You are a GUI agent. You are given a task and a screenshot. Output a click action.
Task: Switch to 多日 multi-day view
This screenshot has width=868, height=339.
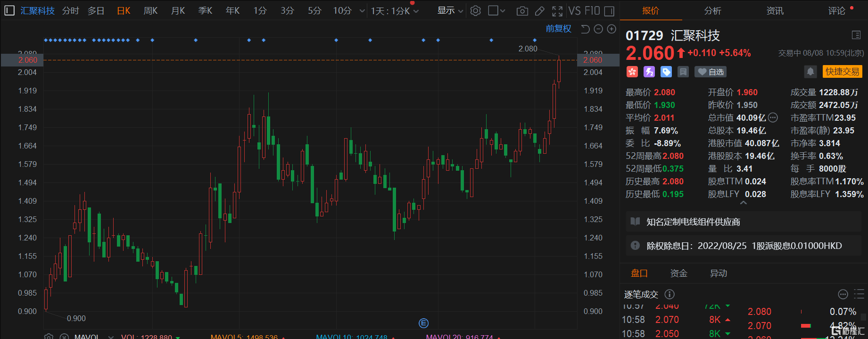click(96, 10)
